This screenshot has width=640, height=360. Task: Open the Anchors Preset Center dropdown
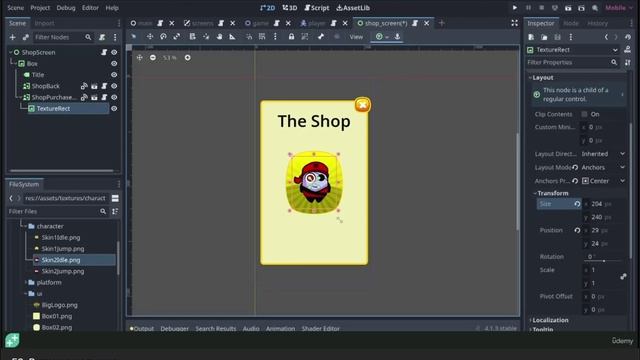coord(603,181)
